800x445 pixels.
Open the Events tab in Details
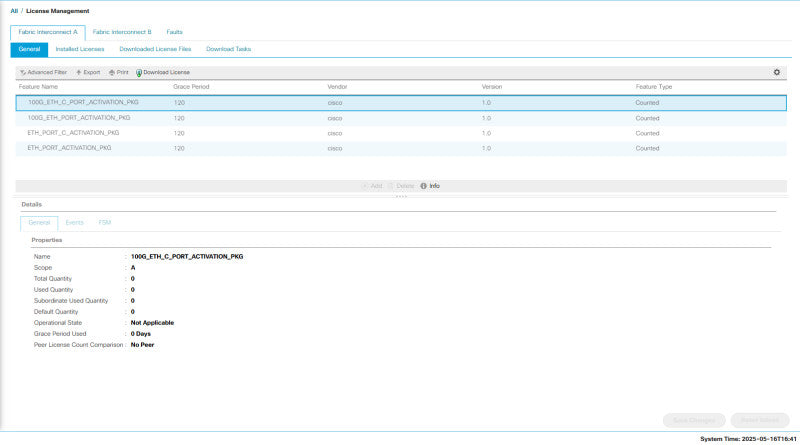74,223
